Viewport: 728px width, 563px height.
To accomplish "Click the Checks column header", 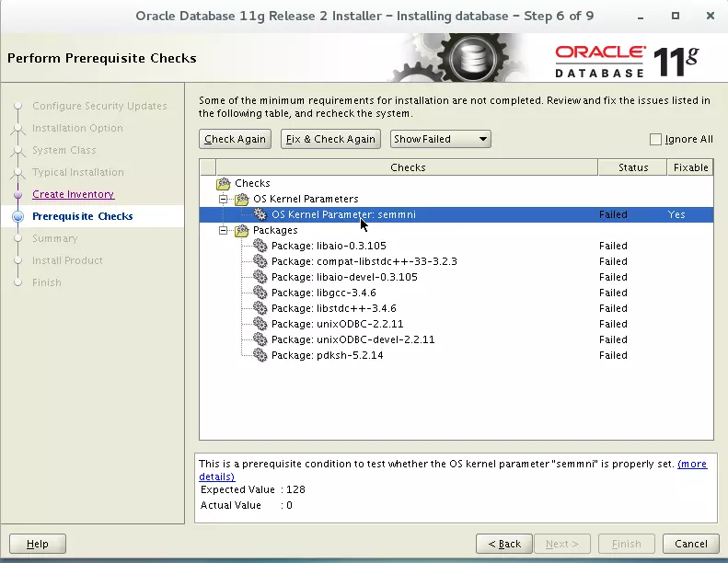I will click(x=407, y=167).
